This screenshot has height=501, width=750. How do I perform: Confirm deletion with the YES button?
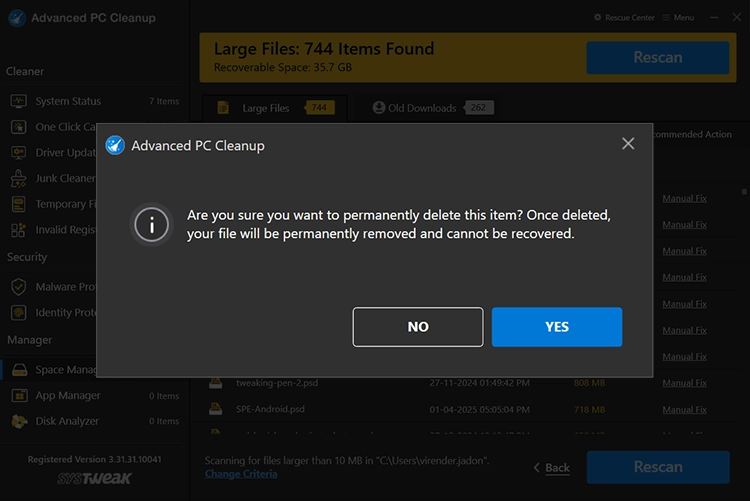click(x=557, y=327)
